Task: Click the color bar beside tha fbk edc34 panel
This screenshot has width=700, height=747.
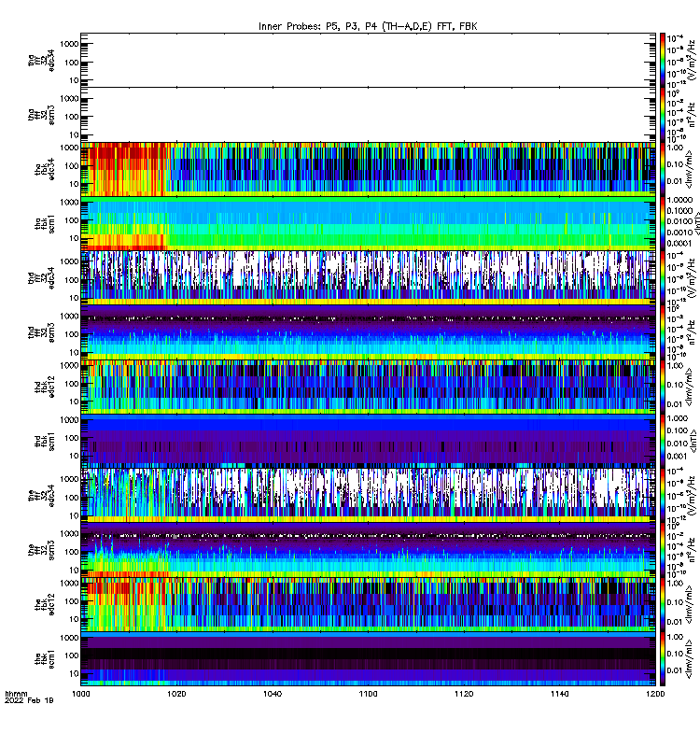Action: [x=663, y=169]
